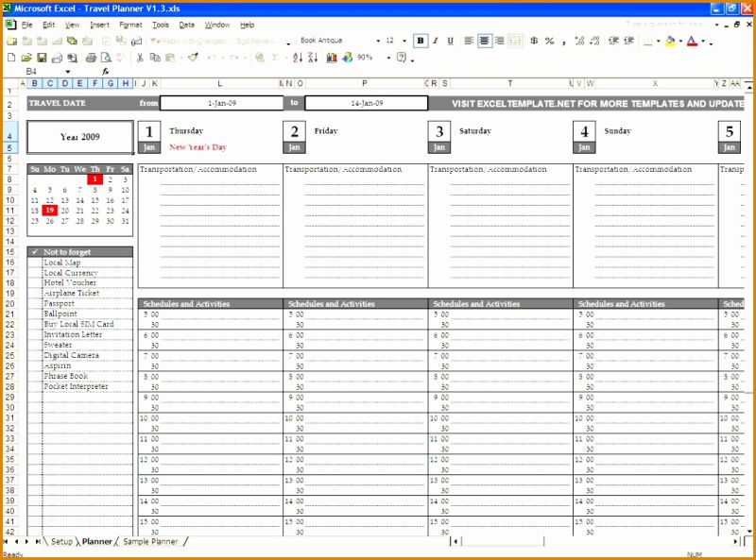The image size is (756, 560).
Task: Toggle Align Left
Action: click(468, 41)
